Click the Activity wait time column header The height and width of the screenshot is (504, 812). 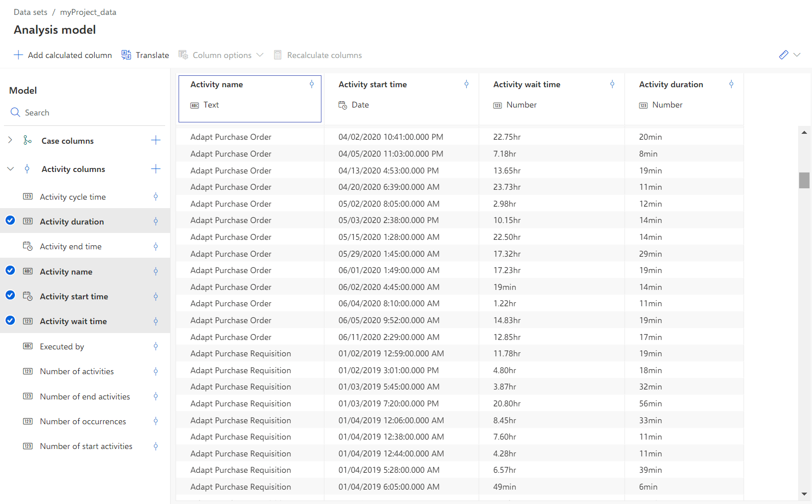552,99
